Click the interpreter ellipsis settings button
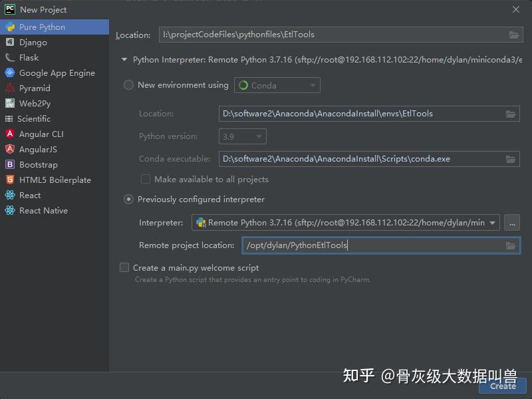 [x=512, y=222]
